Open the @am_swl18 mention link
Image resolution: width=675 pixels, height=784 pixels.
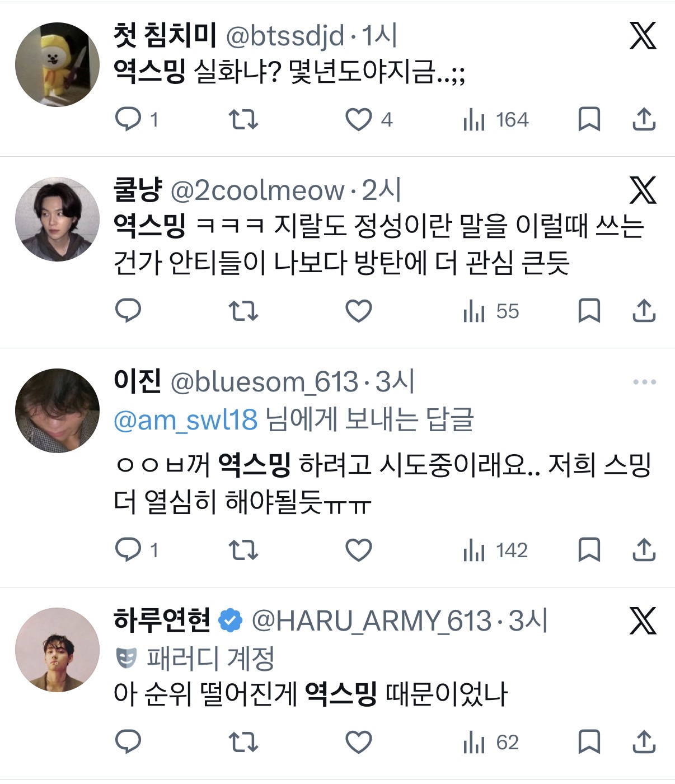(185, 419)
